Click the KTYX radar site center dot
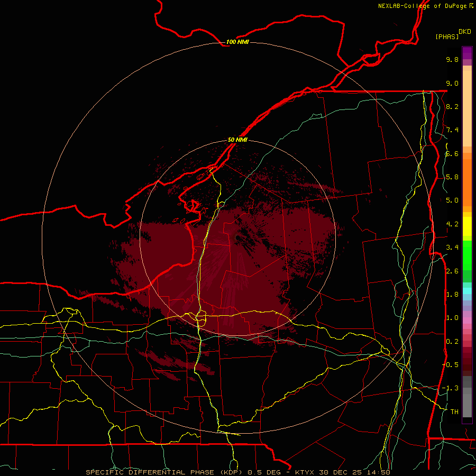The image size is (476, 476). point(237,237)
